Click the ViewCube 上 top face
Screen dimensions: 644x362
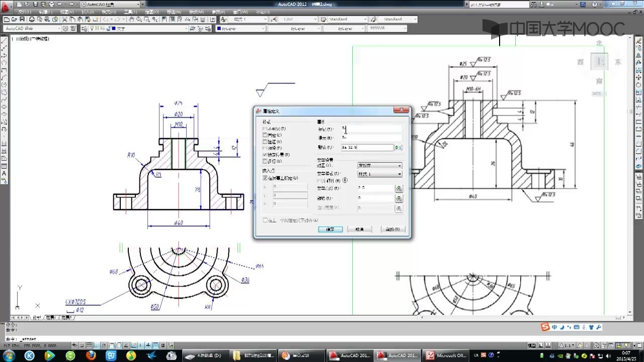(x=599, y=61)
